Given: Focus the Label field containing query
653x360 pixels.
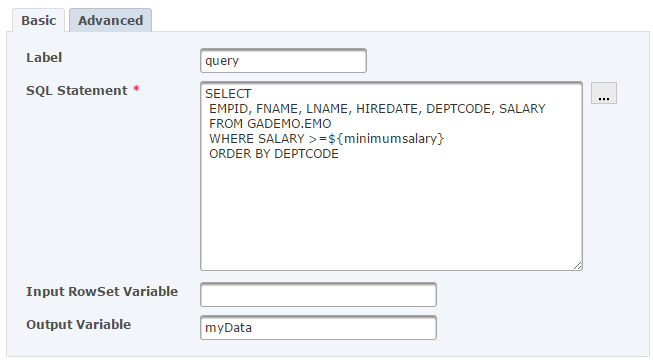Looking at the screenshot, I should (283, 61).
